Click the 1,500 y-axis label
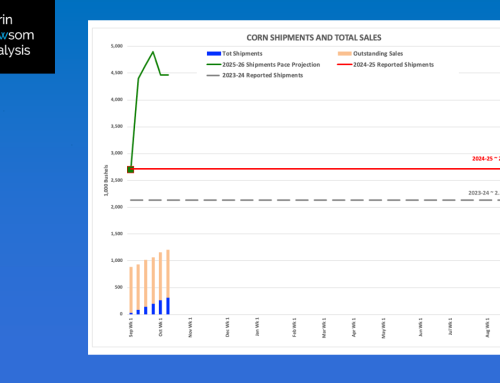 point(117,234)
